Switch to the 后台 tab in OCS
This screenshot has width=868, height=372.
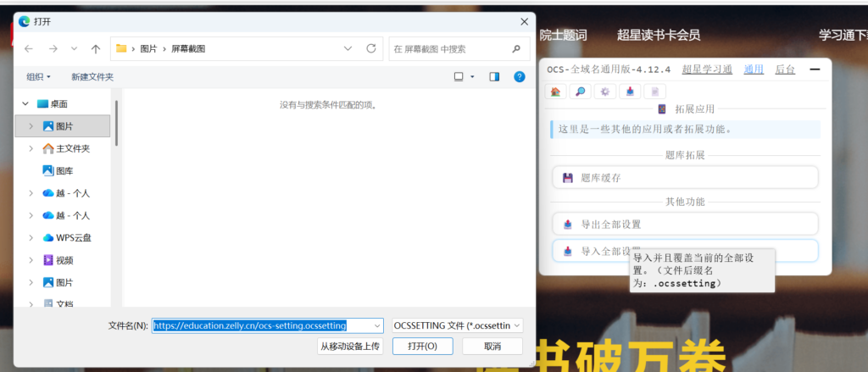(x=785, y=69)
